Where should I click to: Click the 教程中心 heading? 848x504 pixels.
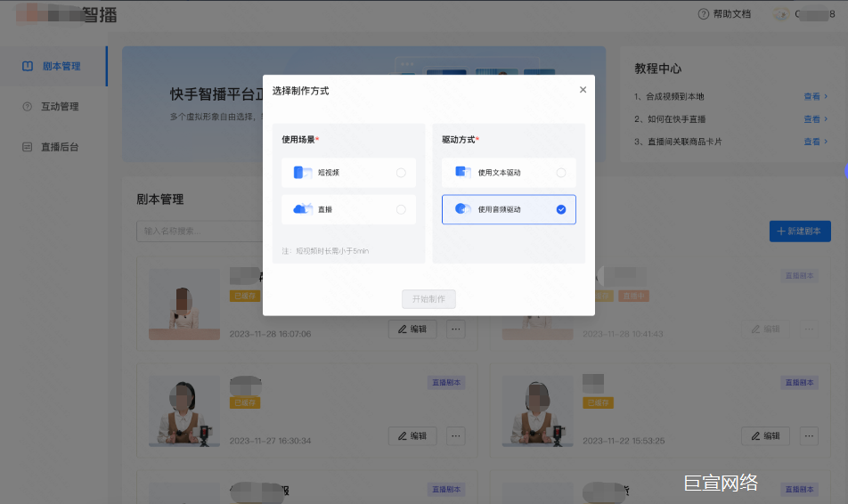point(657,69)
